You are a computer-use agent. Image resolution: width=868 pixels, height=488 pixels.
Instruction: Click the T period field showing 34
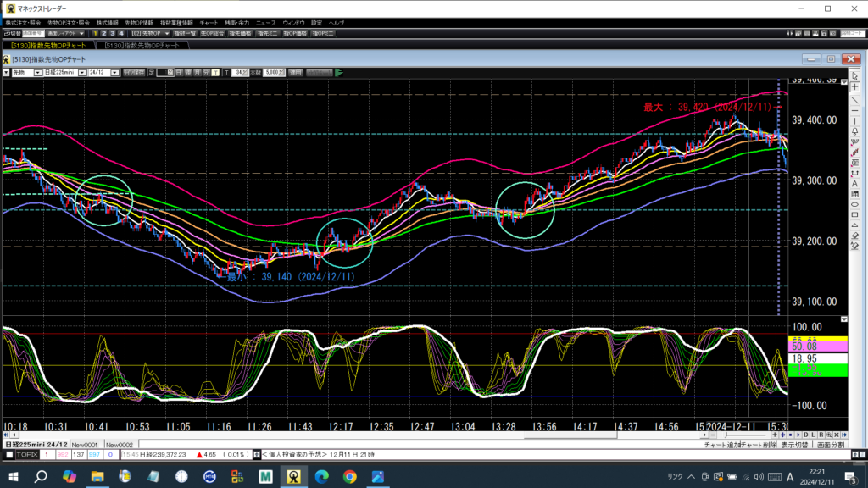240,73
